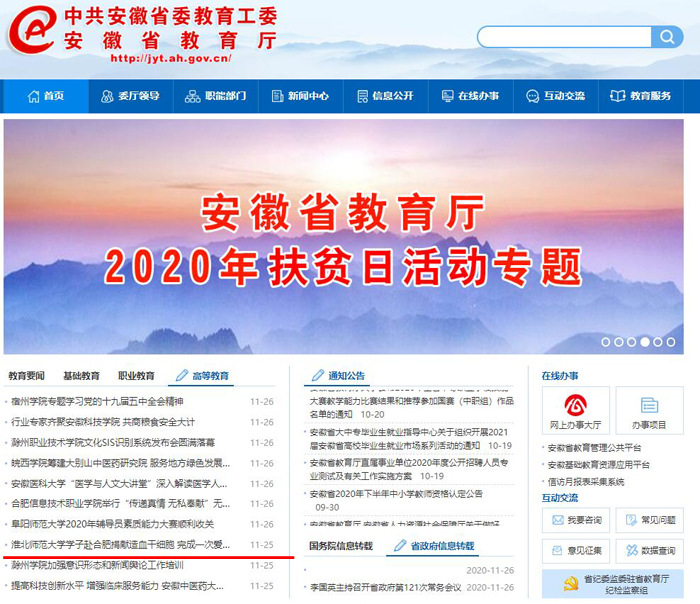The image size is (700, 604).
Task: Open the 省纪委监委驻省教育厅纪检监察组 banner
Action: click(612, 584)
